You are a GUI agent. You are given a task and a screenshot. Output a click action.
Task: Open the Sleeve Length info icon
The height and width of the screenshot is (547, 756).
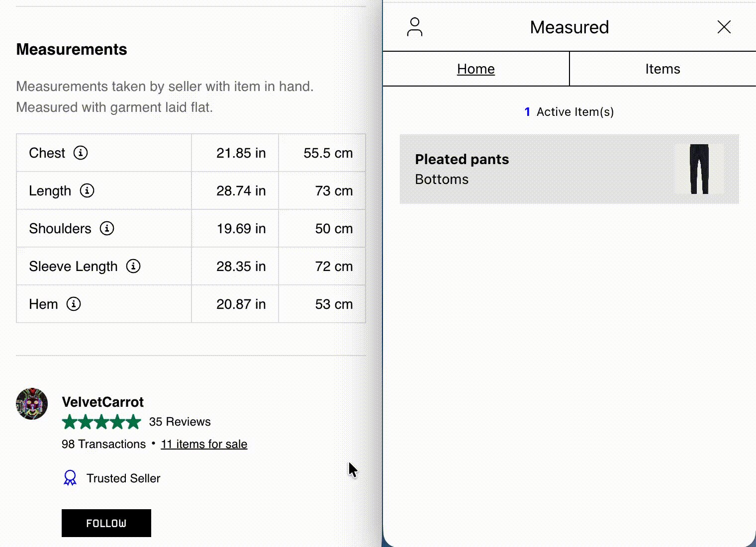point(133,266)
